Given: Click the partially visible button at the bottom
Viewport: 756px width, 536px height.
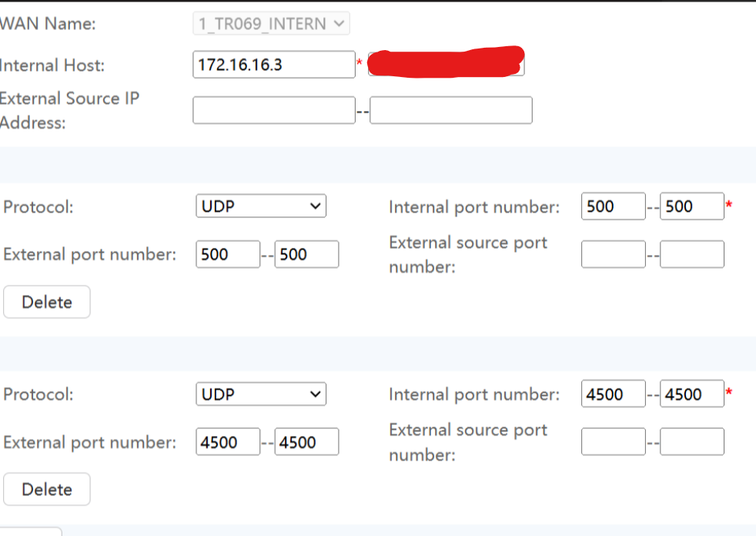Looking at the screenshot, I should [x=31, y=533].
